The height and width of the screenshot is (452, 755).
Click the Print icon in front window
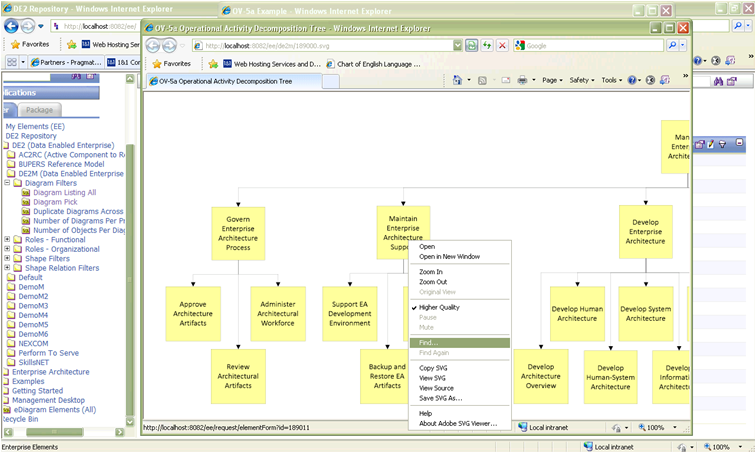click(x=522, y=80)
